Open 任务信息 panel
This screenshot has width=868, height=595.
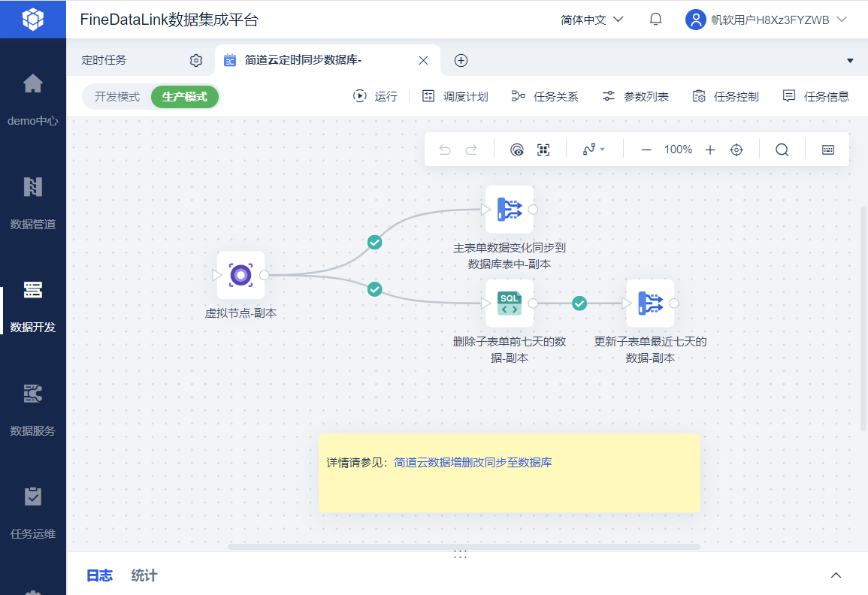tap(816, 96)
